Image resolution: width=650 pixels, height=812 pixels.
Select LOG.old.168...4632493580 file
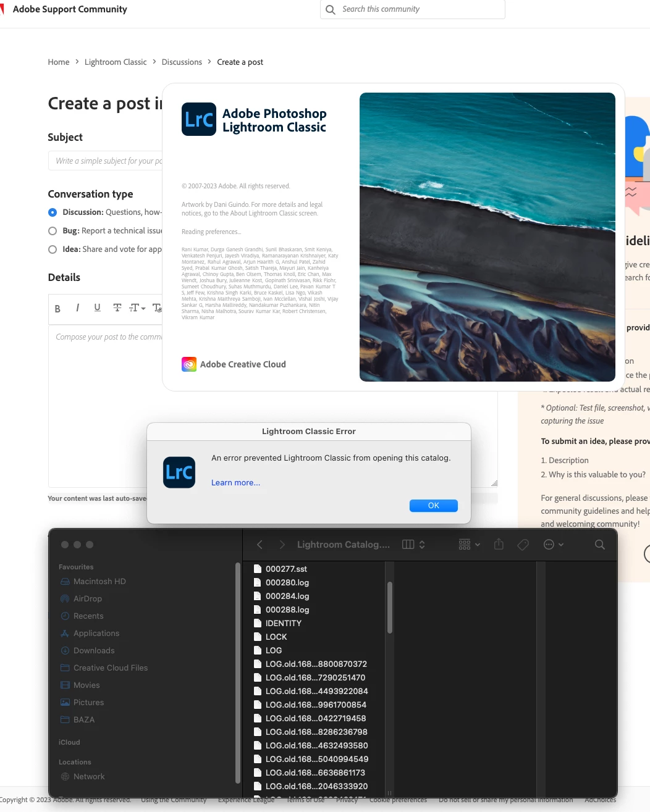point(311,745)
